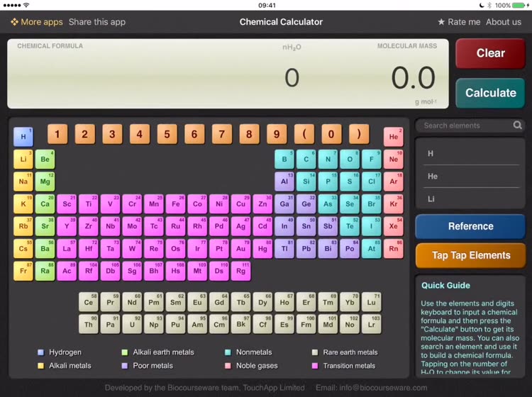
Task: Select the Lithium (Li) tile
Action: (x=23, y=159)
